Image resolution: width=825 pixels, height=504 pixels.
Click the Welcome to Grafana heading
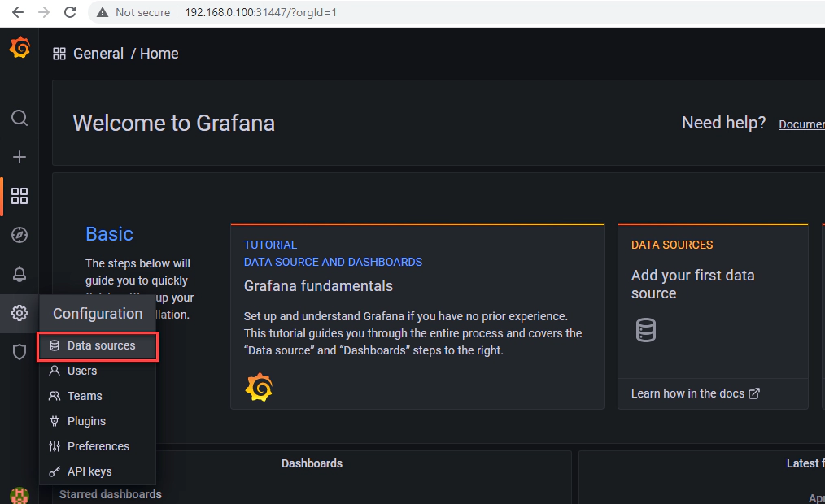[173, 124]
